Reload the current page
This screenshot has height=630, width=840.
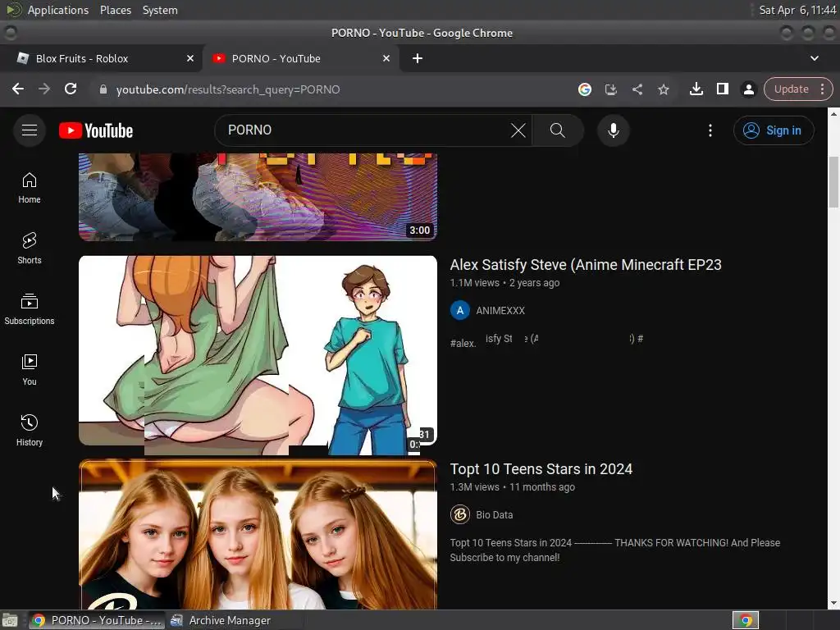click(x=71, y=89)
